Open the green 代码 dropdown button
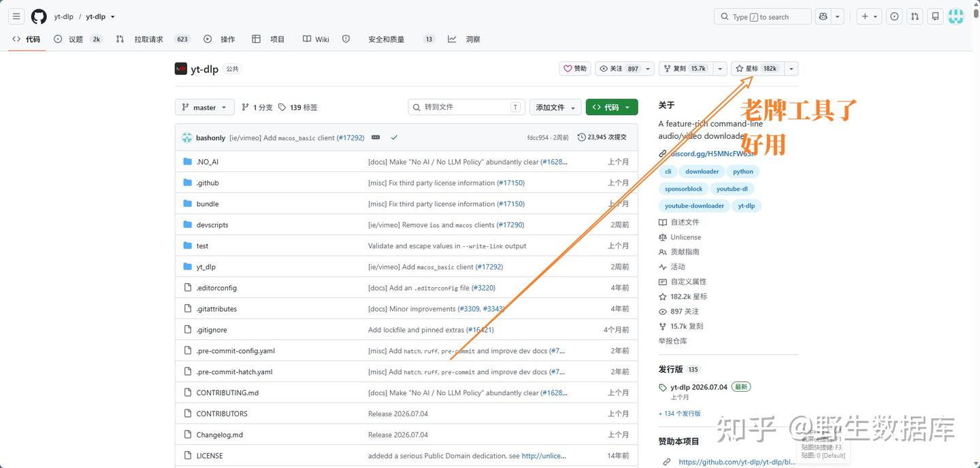 (x=612, y=107)
